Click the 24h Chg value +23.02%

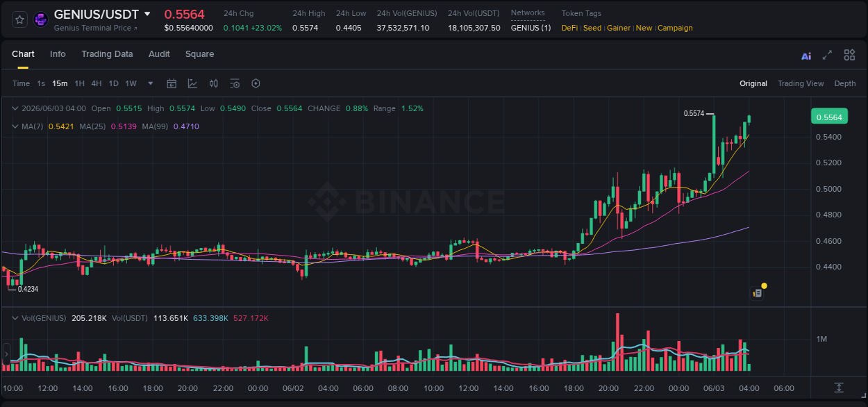click(267, 28)
